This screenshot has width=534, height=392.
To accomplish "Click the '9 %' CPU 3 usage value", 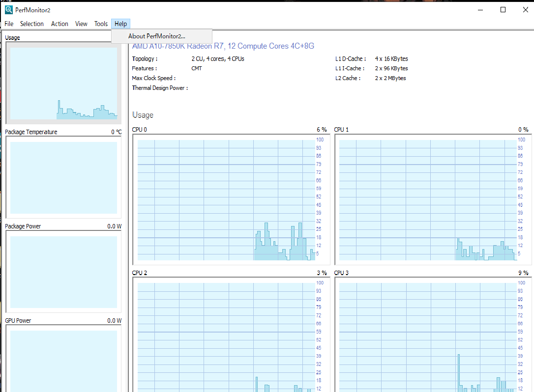I will [524, 273].
